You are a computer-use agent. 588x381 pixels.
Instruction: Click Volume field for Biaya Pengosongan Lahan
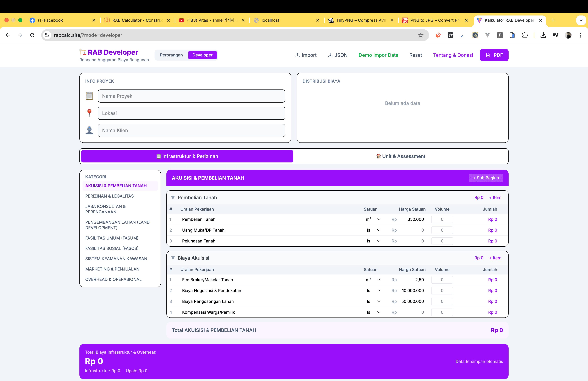442,301
